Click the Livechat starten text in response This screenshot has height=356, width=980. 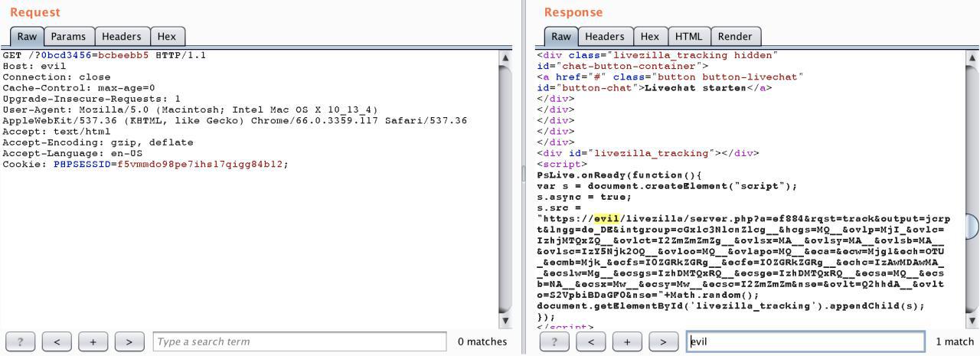(x=695, y=88)
